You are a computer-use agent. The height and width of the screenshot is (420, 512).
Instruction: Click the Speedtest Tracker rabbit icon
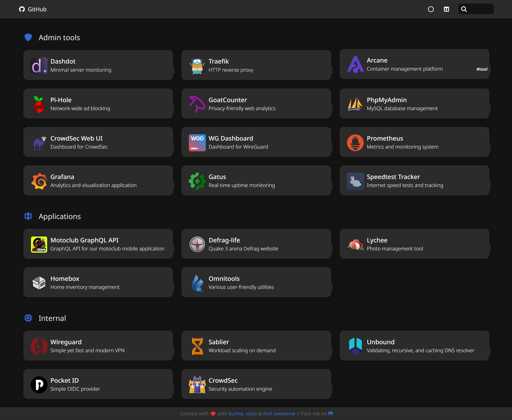355,181
